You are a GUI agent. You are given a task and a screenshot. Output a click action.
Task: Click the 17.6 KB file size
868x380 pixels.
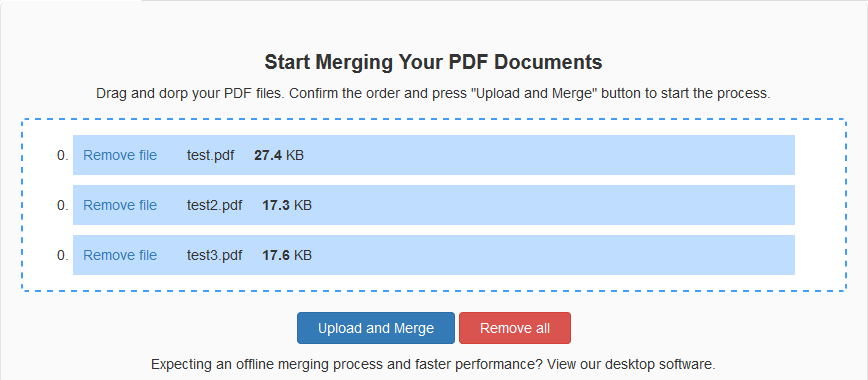point(287,255)
